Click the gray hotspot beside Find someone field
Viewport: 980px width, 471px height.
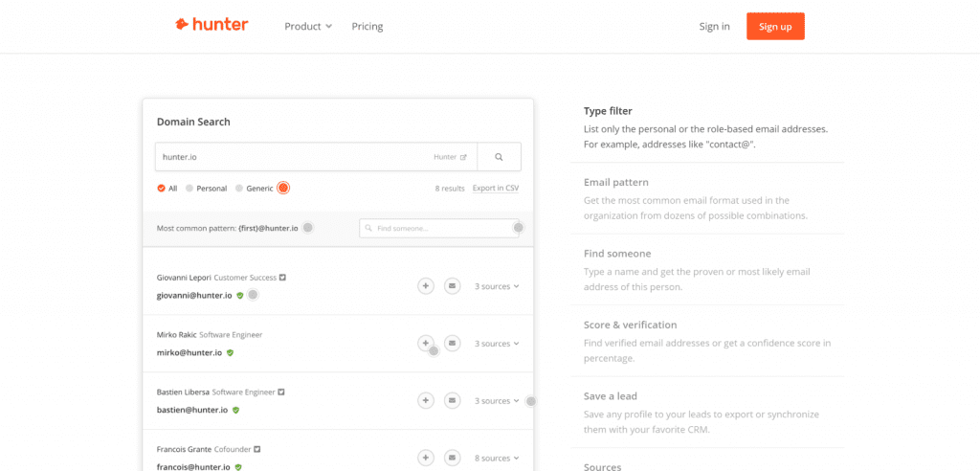518,228
